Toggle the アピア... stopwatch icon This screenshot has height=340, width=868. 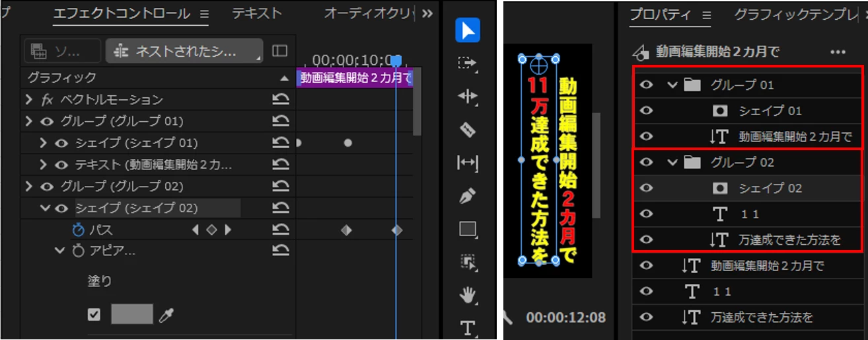point(79,251)
